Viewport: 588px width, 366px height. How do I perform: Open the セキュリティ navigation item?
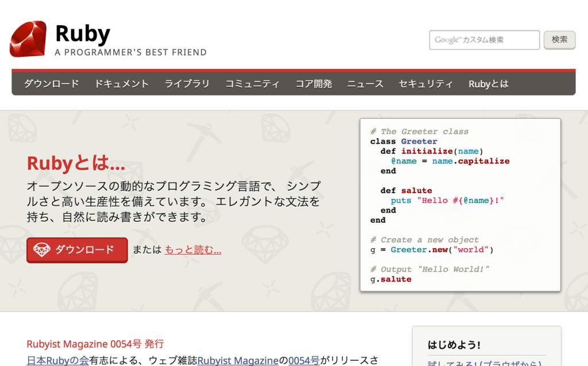click(425, 83)
